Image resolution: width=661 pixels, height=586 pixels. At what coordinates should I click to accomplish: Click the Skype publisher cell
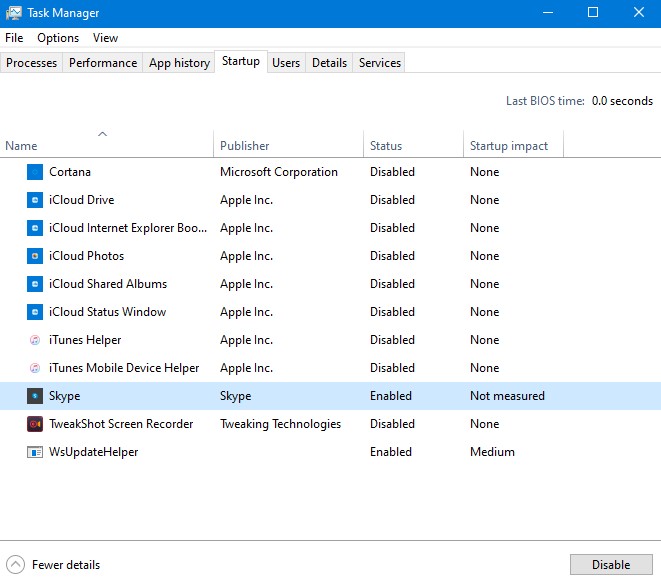[235, 396]
